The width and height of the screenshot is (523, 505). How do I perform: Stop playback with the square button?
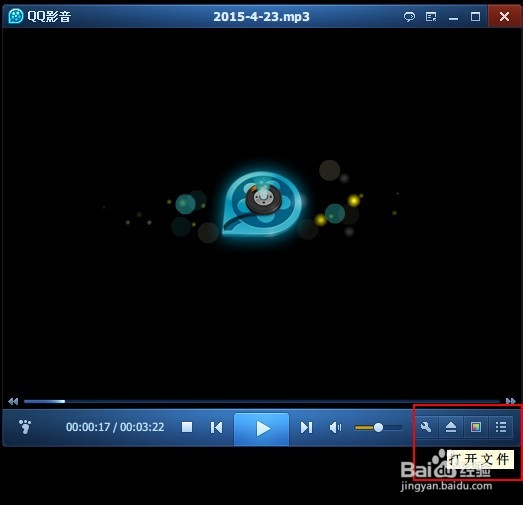pyautogui.click(x=187, y=427)
